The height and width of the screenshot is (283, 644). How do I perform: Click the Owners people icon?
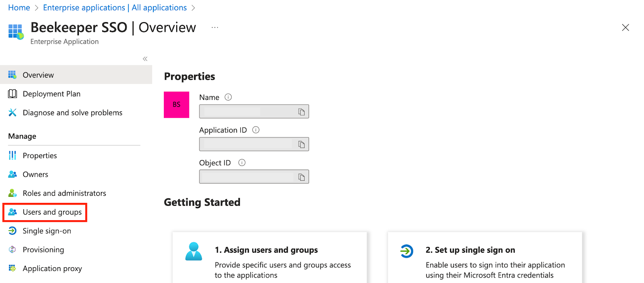(12, 174)
